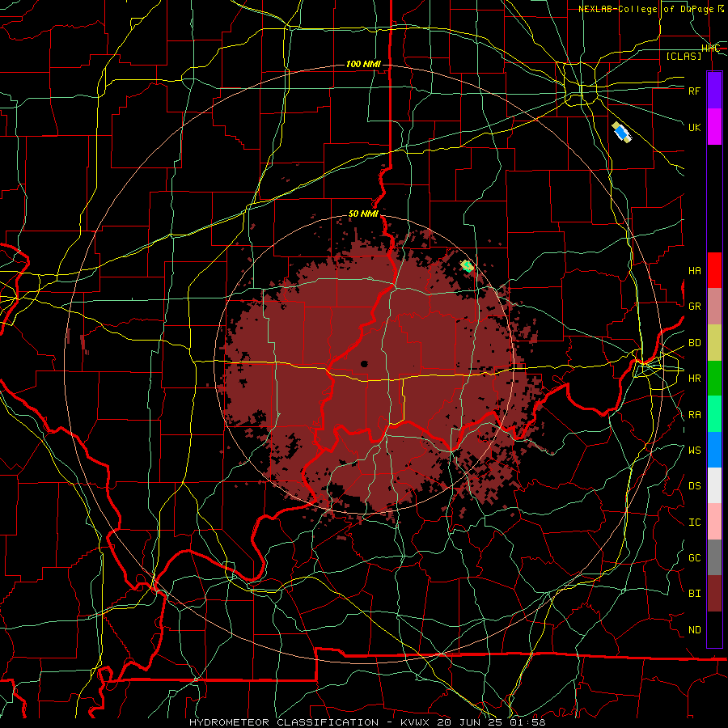Viewport: 728px width, 728px height.
Task: Pick the RA light green legend swatch
Action: 714,414
